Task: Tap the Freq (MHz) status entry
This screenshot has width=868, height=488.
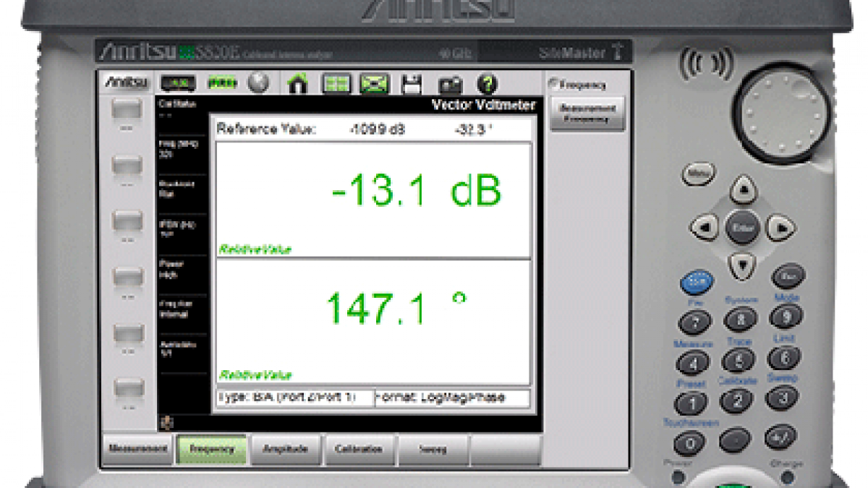Action: [x=181, y=149]
